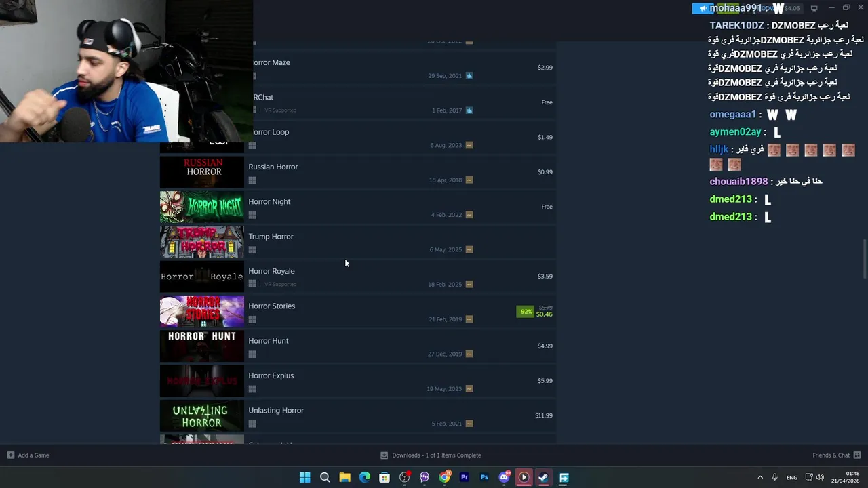868x488 pixels.
Task: Open the Horror Night game thumbnail
Action: (201, 207)
